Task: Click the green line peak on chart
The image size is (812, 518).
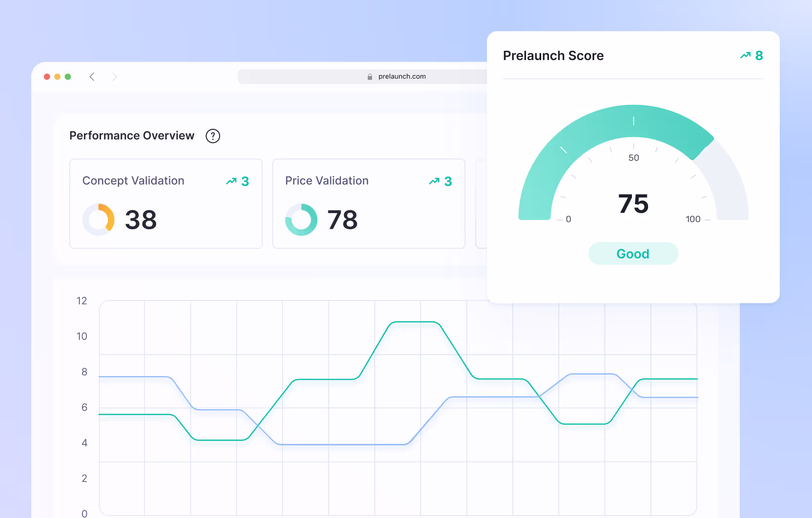Action: click(414, 322)
